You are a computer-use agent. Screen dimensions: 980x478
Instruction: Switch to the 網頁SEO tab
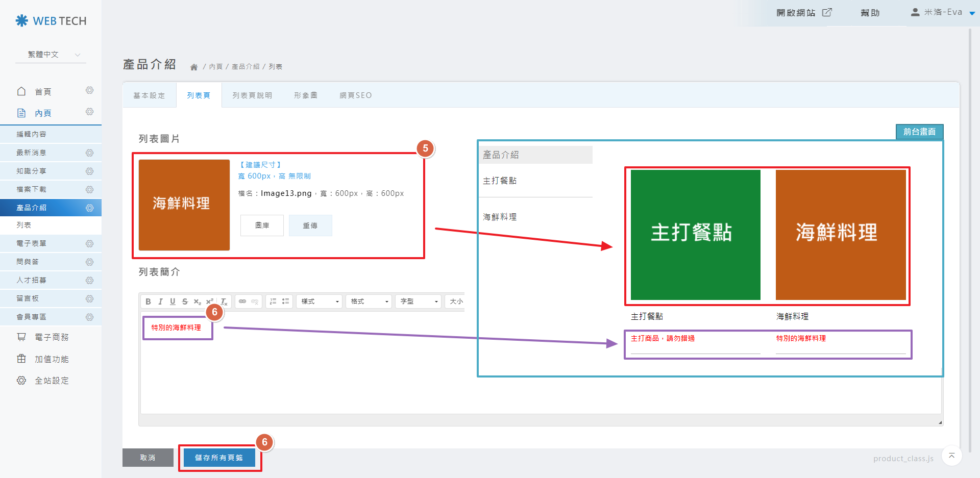tap(356, 95)
